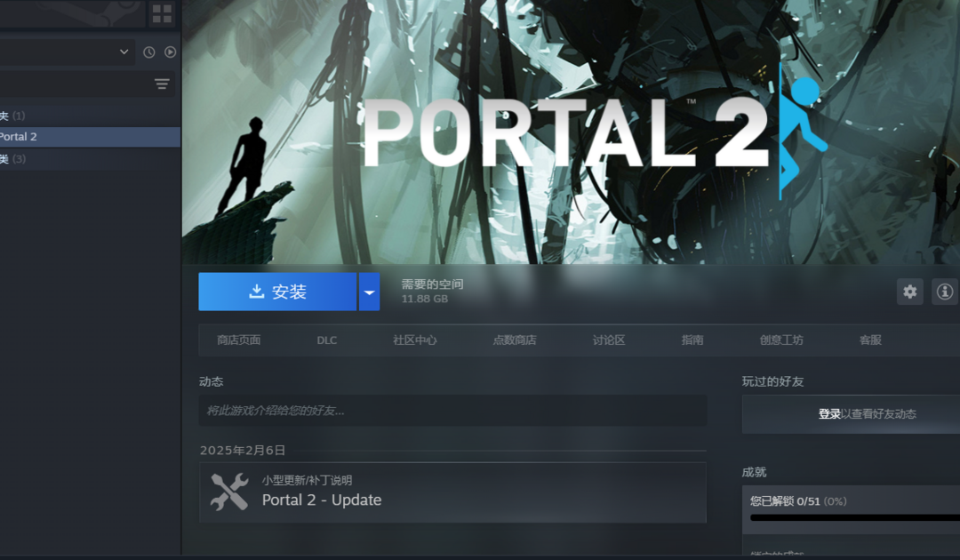Open the 创意工坊 workshop tab
960x560 pixels.
click(780, 340)
